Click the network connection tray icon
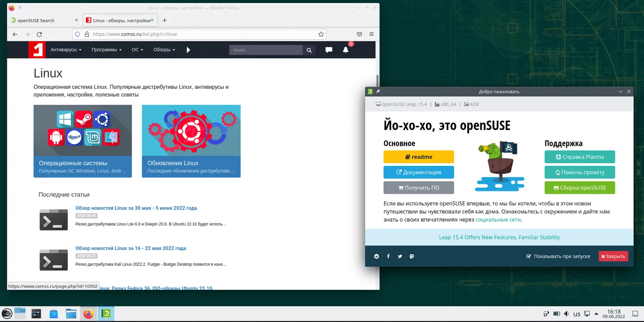The width and height of the screenshot is (644, 322). click(587, 314)
